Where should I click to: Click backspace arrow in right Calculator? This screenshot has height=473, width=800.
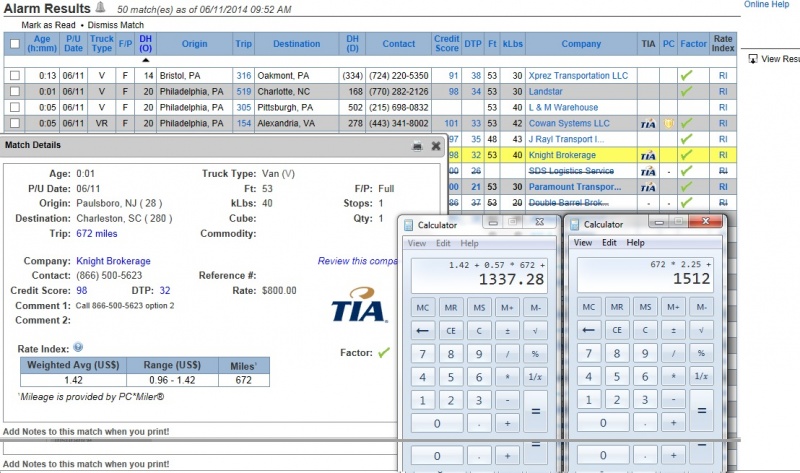point(588,330)
